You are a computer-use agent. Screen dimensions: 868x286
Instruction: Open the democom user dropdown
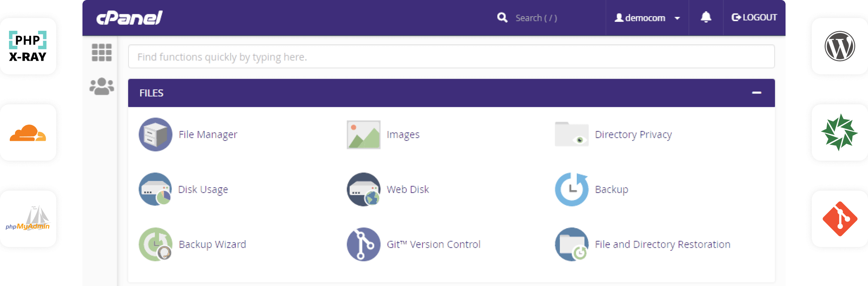click(x=647, y=18)
